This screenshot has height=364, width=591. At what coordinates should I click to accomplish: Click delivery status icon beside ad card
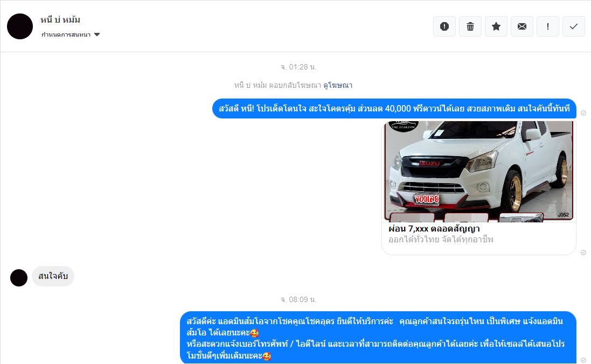point(583,253)
